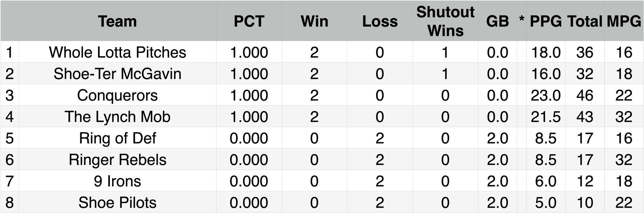Click the Team column header
This screenshot has height=213, width=644.
tap(117, 21)
